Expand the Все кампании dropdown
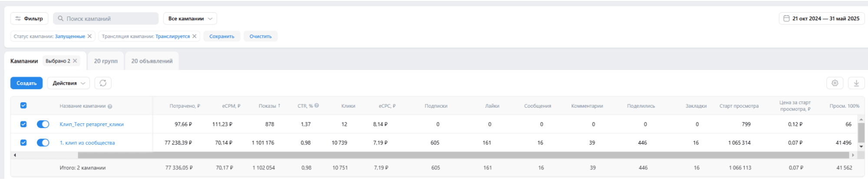This screenshot has height=179, width=868. pos(190,18)
